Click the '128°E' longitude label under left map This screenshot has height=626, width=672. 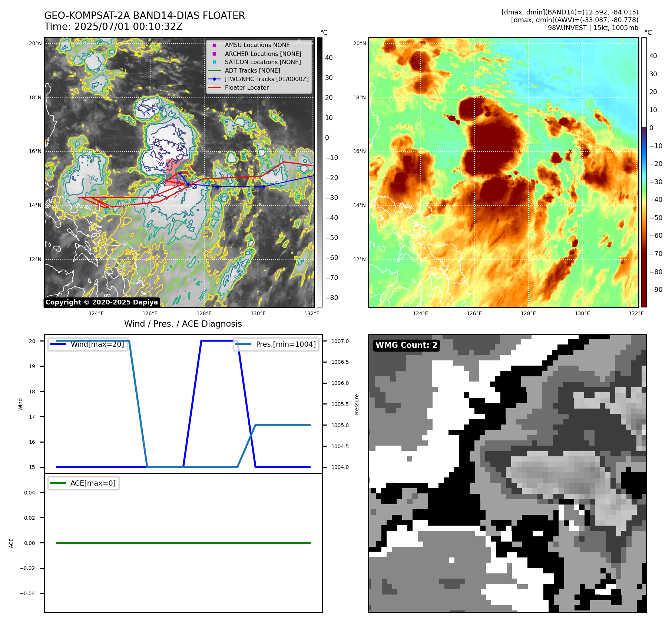click(x=204, y=313)
